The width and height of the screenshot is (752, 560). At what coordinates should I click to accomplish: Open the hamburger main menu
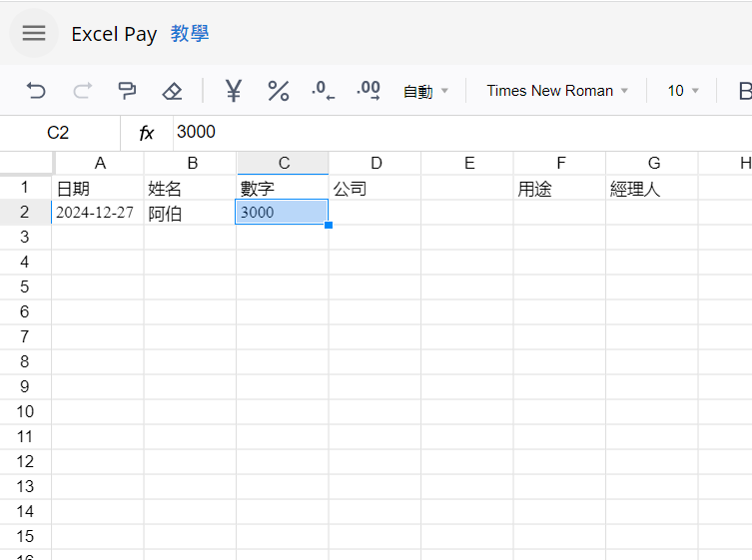34,33
